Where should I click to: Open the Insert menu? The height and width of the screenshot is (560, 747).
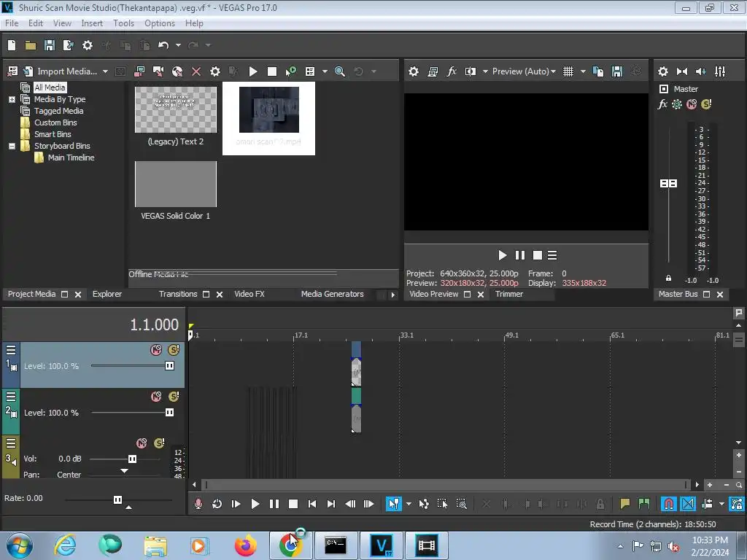[92, 23]
